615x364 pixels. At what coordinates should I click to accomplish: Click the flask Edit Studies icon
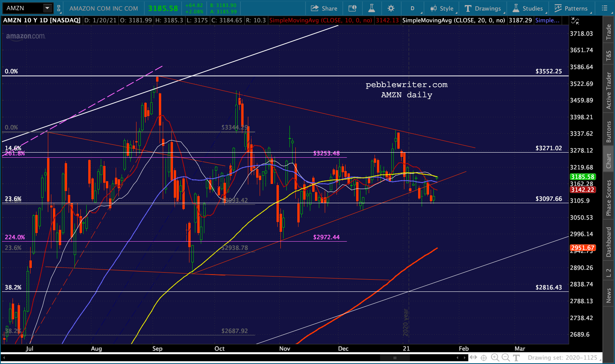click(x=371, y=8)
